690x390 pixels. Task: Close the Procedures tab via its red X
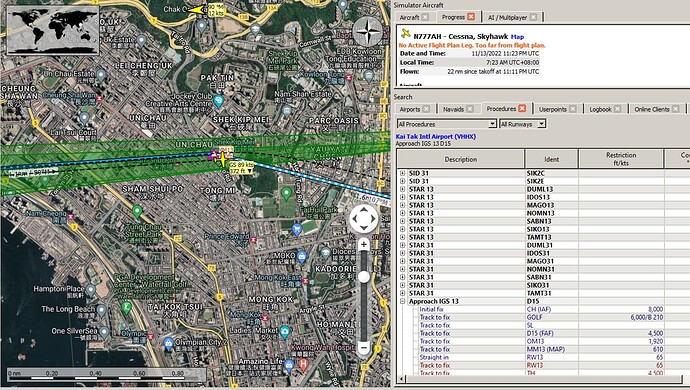click(522, 108)
